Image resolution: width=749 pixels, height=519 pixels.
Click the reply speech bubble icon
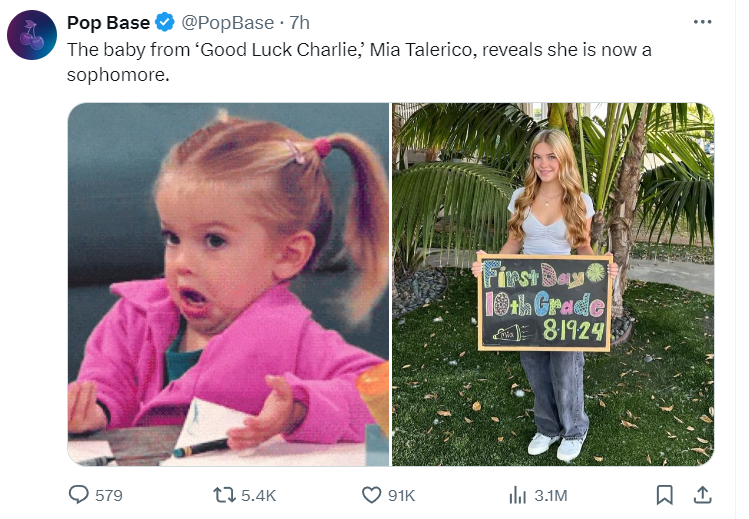point(78,494)
